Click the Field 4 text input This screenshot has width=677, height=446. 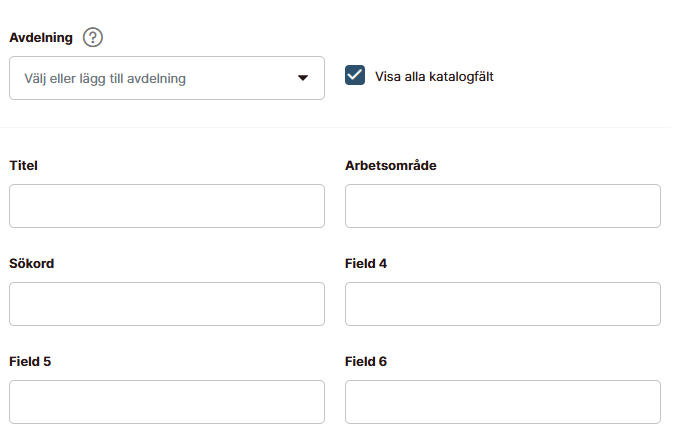coord(503,304)
